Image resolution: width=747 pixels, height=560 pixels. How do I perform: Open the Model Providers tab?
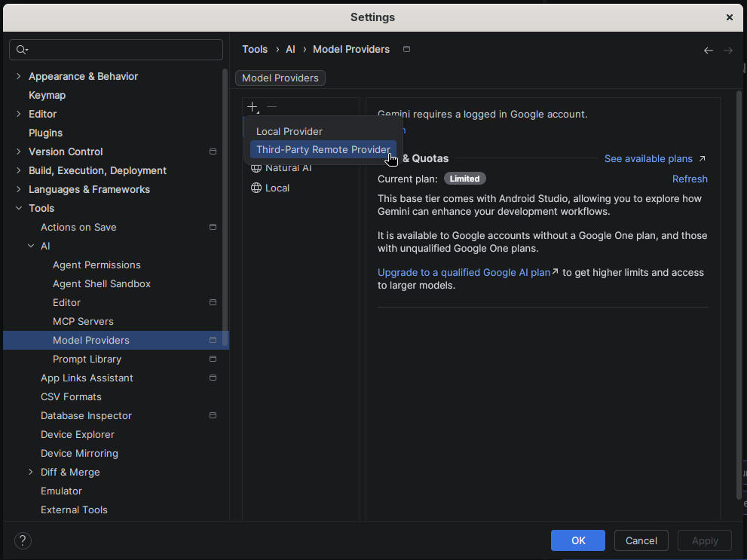point(280,78)
